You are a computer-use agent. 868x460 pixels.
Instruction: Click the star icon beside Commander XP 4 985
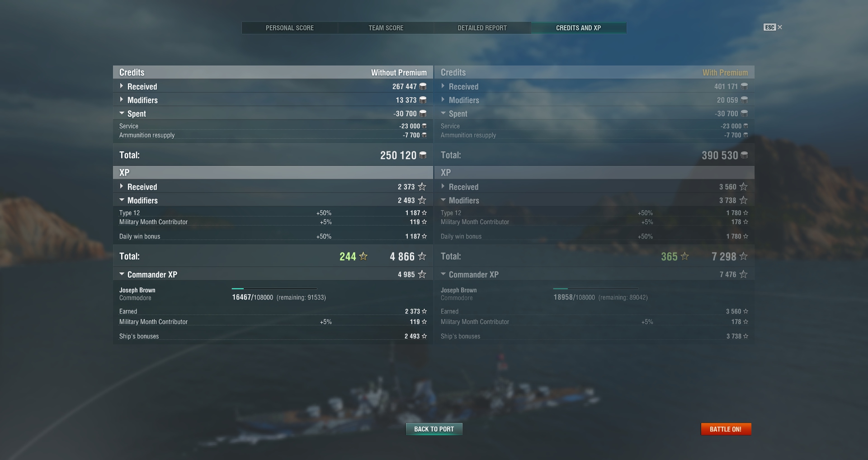pyautogui.click(x=422, y=274)
